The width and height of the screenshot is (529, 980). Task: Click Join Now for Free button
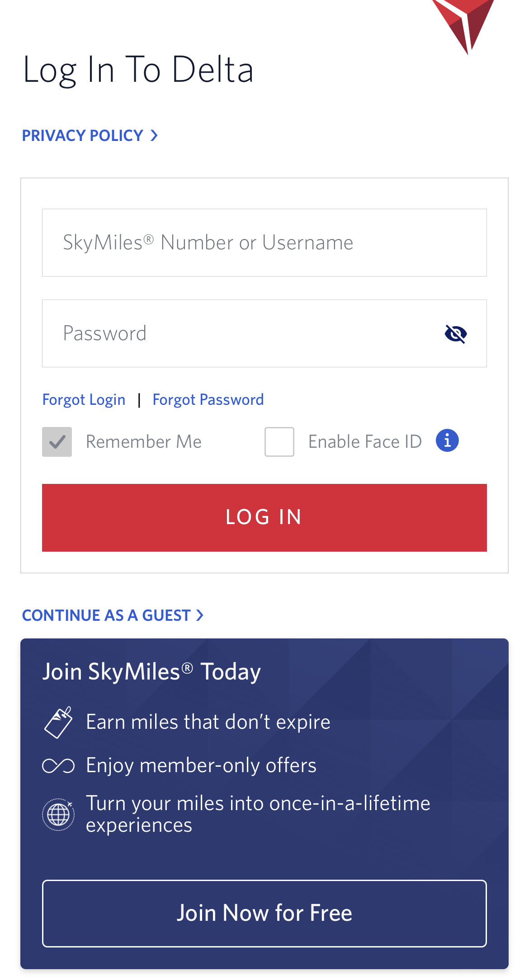264,913
